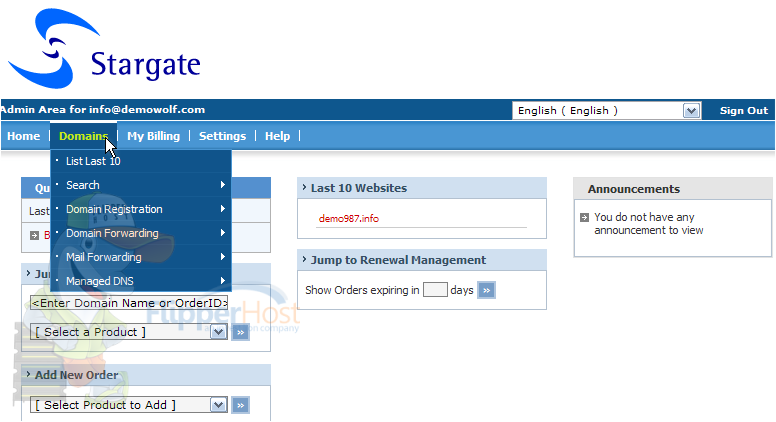Go to the Home menu
The width and height of the screenshot is (776, 422).
click(23, 136)
